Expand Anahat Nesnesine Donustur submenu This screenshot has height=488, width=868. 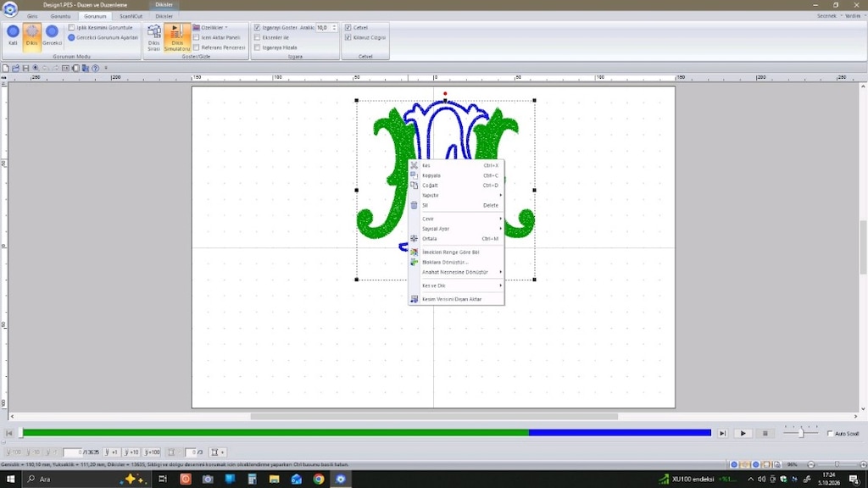coord(457,272)
